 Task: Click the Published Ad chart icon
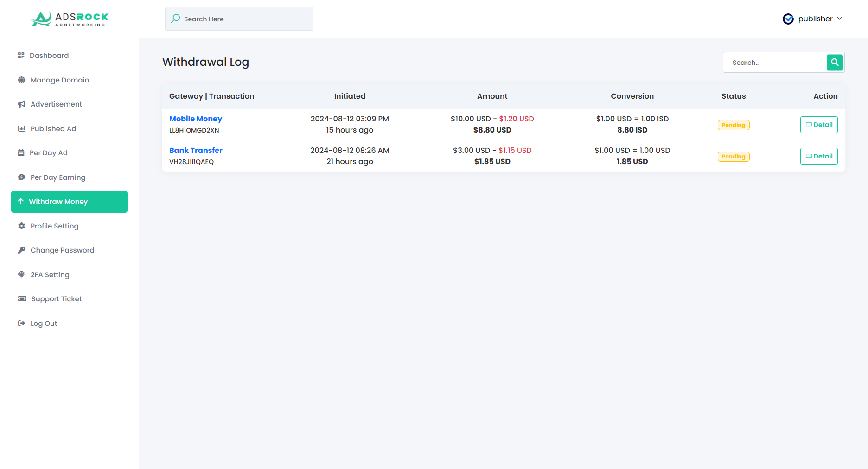coord(22,129)
